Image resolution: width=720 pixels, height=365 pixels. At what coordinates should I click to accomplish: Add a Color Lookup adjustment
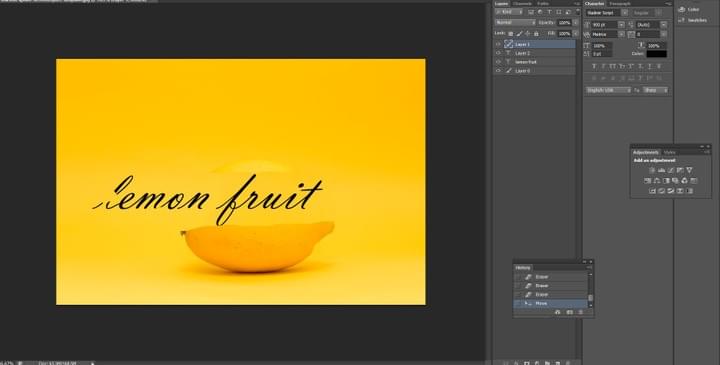coord(694,181)
